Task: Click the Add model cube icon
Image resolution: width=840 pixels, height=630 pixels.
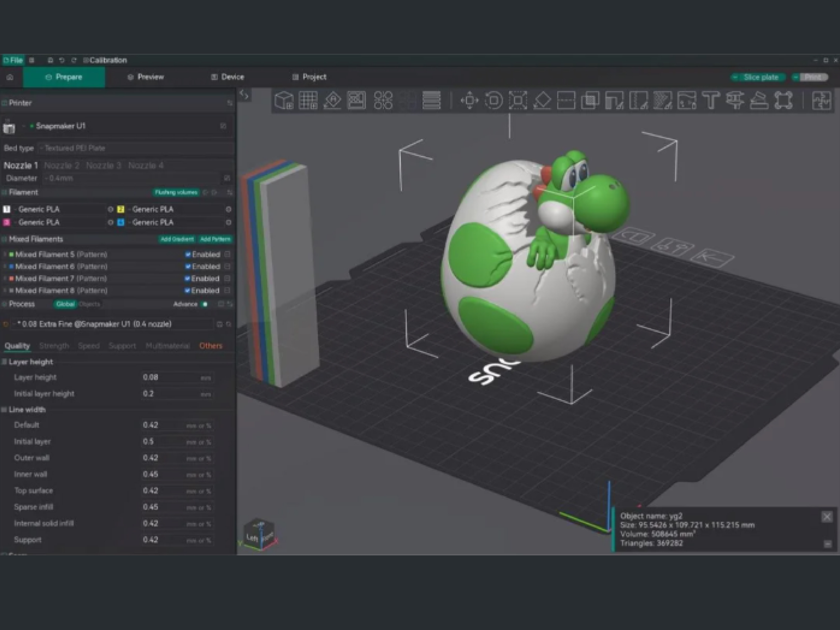Action: coord(284,100)
